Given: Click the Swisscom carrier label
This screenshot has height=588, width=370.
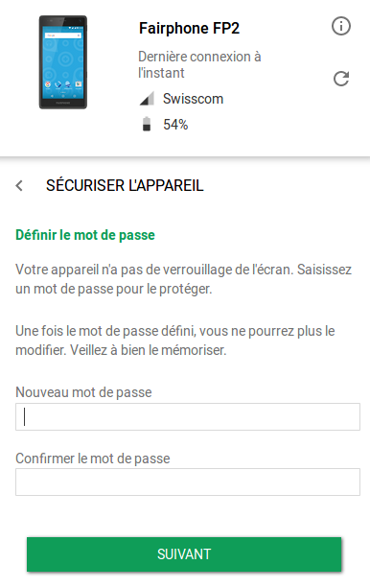Looking at the screenshot, I should [193, 99].
